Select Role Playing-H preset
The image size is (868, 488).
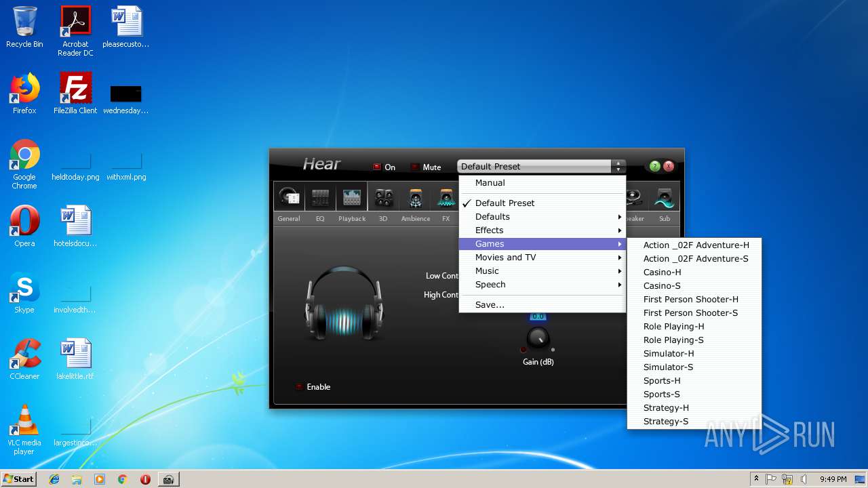(694, 327)
